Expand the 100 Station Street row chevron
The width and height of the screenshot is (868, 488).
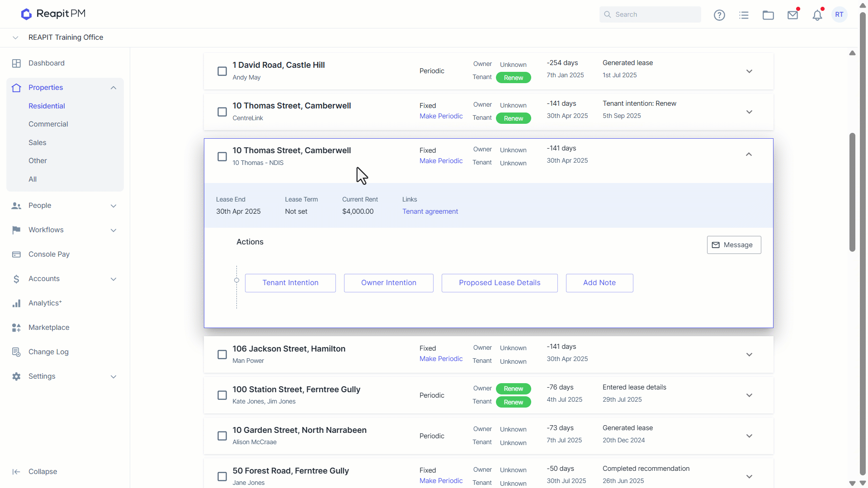coord(749,395)
